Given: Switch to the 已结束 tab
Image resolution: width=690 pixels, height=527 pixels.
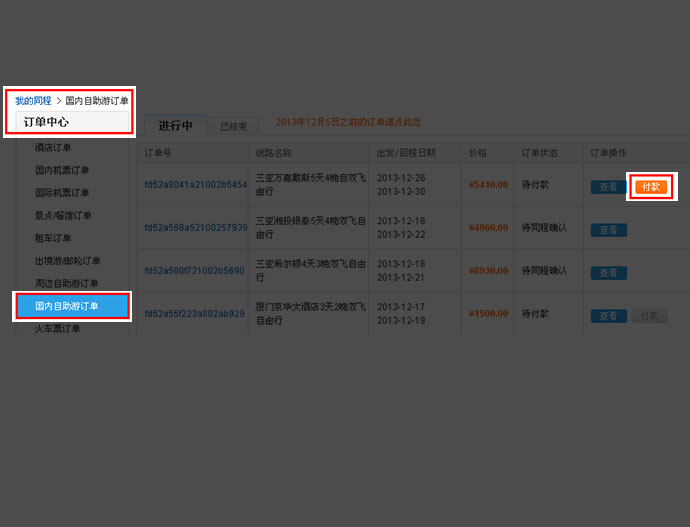Looking at the screenshot, I should coord(234,127).
